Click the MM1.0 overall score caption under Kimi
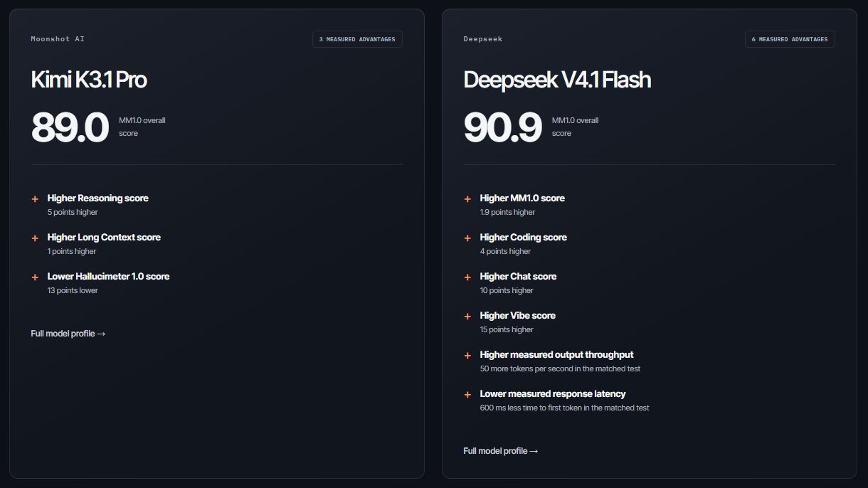 (x=142, y=127)
